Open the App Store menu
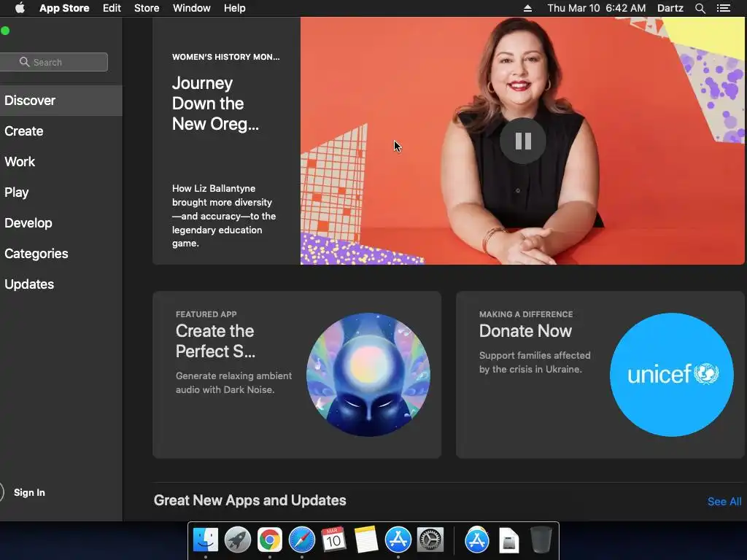The height and width of the screenshot is (560, 747). coord(64,8)
